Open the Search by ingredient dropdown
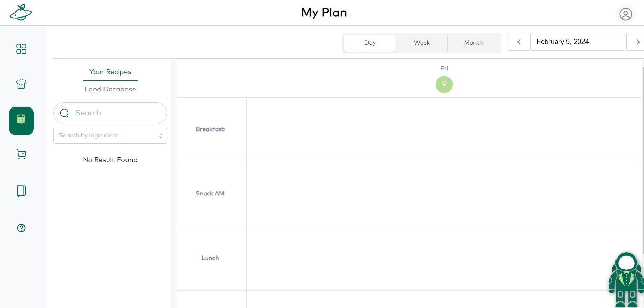 [x=110, y=136]
